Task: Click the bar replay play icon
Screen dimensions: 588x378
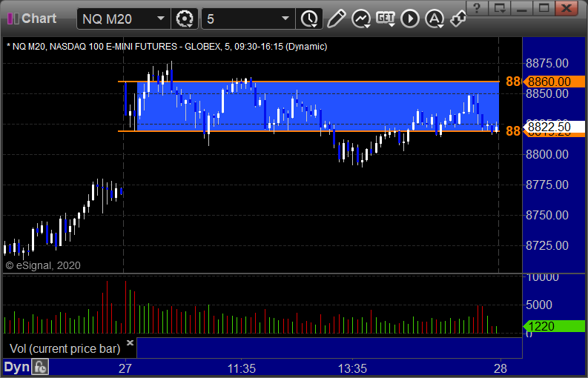Action: tap(410, 19)
